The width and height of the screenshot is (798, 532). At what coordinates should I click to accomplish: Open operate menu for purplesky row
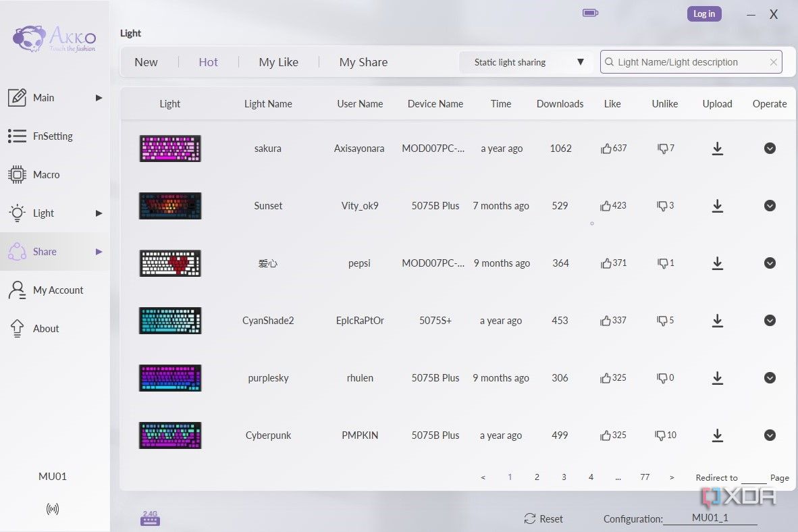[x=770, y=378]
